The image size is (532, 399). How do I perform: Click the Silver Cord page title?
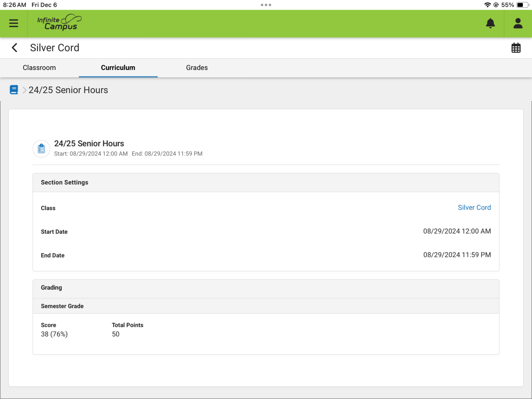tap(54, 48)
